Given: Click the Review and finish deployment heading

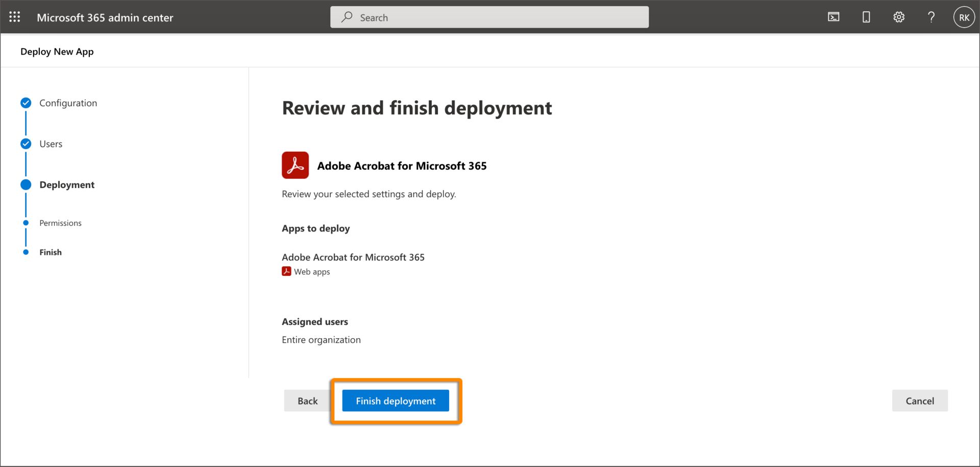Looking at the screenshot, I should [x=417, y=108].
